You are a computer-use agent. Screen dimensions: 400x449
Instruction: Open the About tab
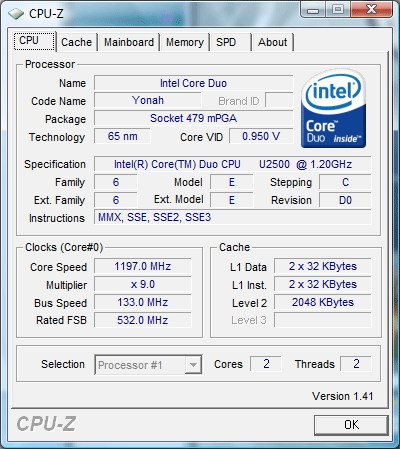click(x=273, y=42)
